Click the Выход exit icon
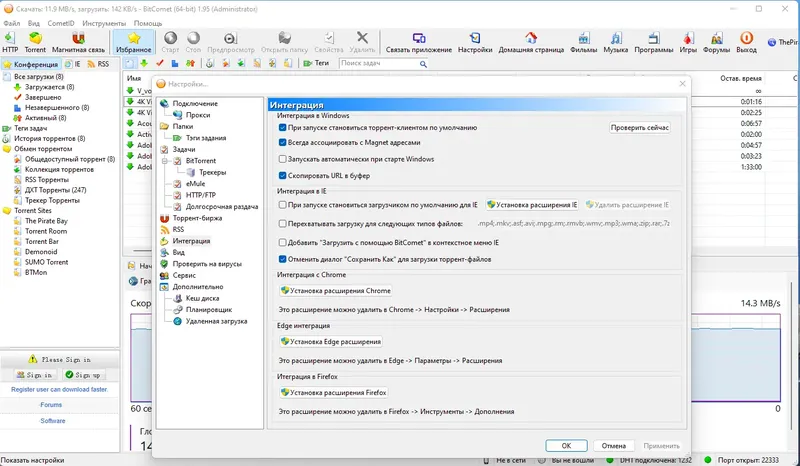 coord(746,42)
